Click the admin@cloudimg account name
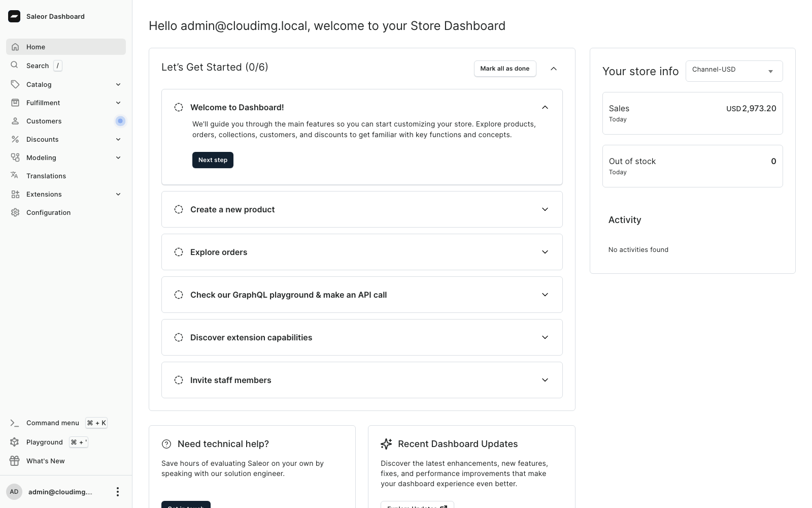Viewport: 812px width, 508px height. click(60, 492)
